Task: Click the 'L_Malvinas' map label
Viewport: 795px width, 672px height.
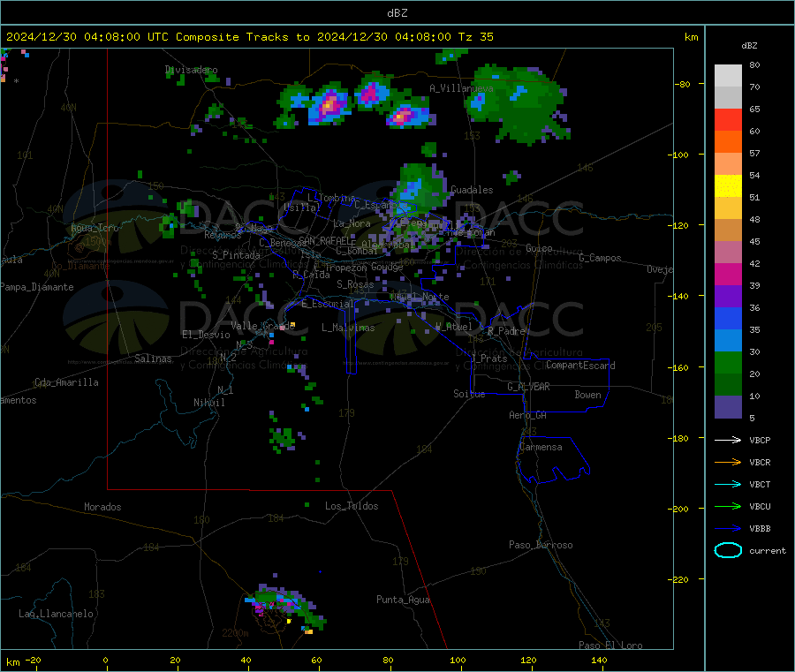Action: click(x=348, y=328)
